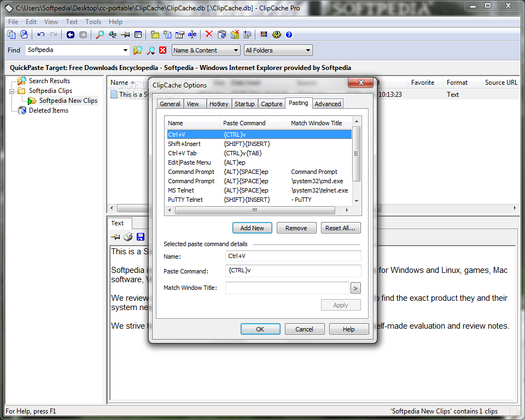
Task: Select Deleted Items in folder tree
Action: pos(49,110)
